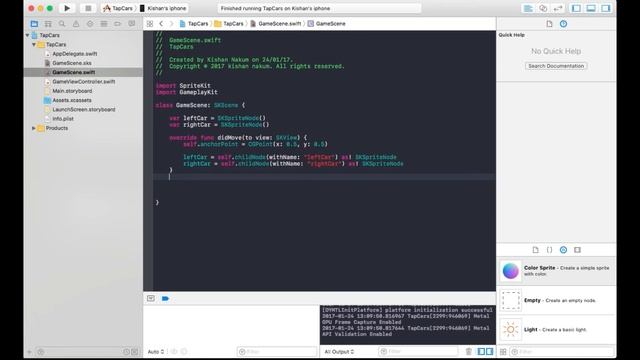Screen dimensions: 640x360
Task: Show the Assistant editor
Action: pyautogui.click(x=543, y=8)
